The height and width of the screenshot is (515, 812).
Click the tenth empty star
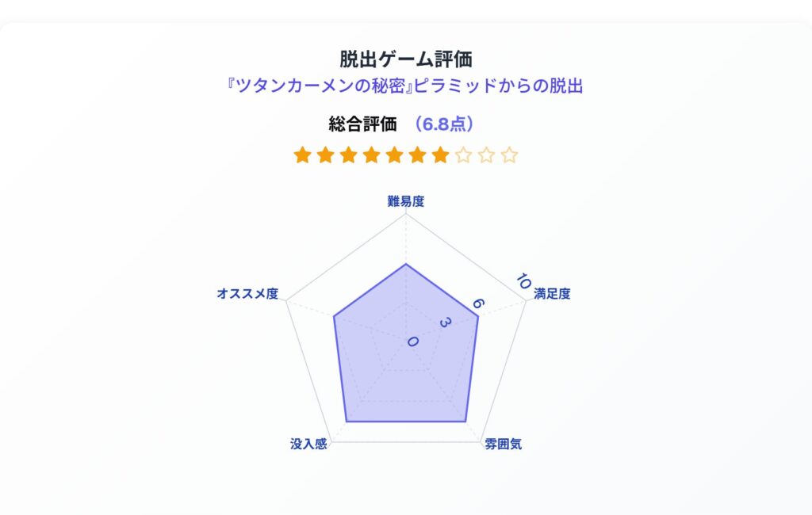point(510,154)
